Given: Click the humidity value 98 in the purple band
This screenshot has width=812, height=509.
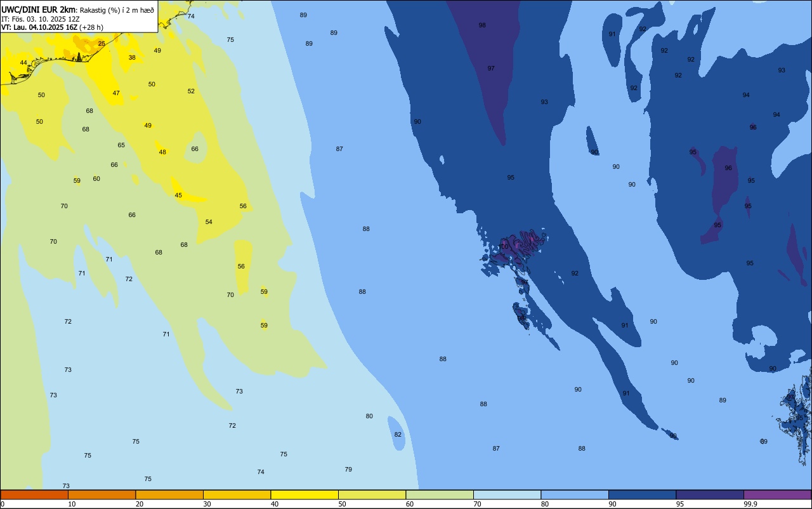Looking at the screenshot, I should click(482, 25).
